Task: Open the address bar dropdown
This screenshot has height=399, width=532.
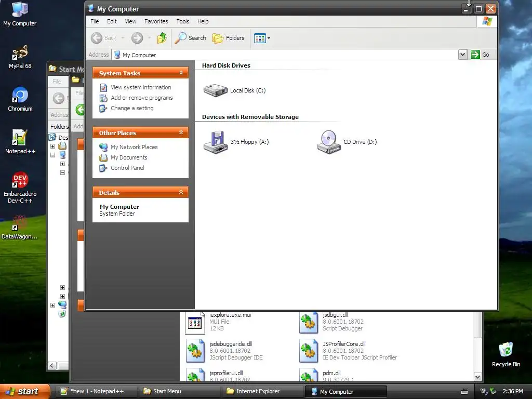Action: (x=462, y=55)
